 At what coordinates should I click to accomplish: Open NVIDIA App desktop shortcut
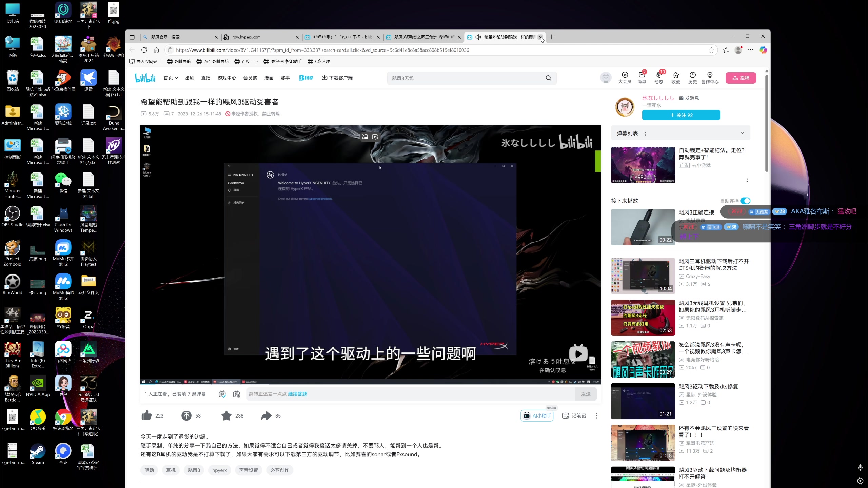[38, 386]
